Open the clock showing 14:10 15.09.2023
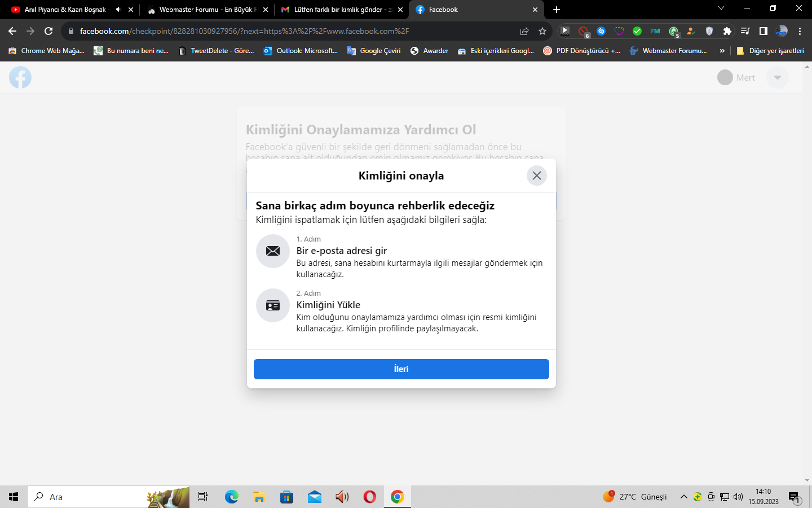 (764, 497)
